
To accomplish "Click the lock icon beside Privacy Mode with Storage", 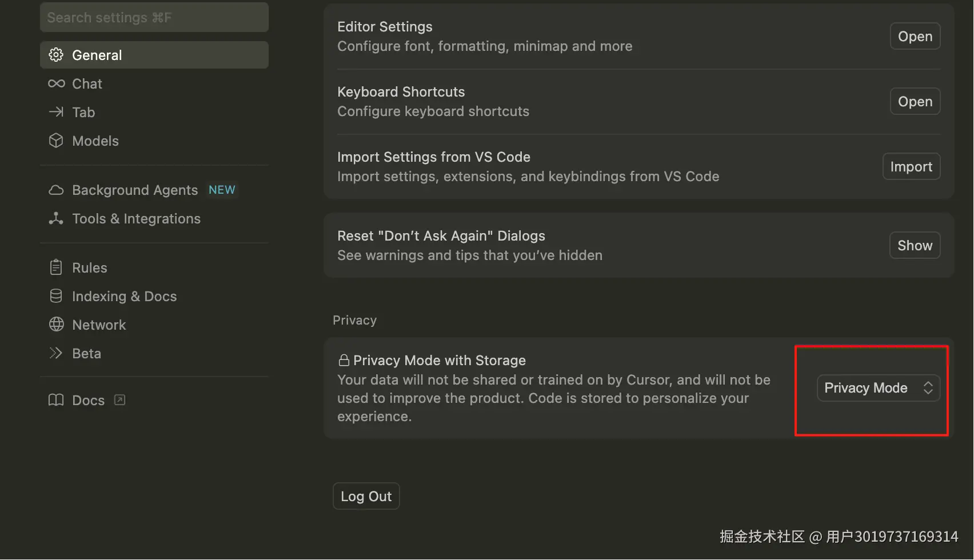I will (x=344, y=360).
